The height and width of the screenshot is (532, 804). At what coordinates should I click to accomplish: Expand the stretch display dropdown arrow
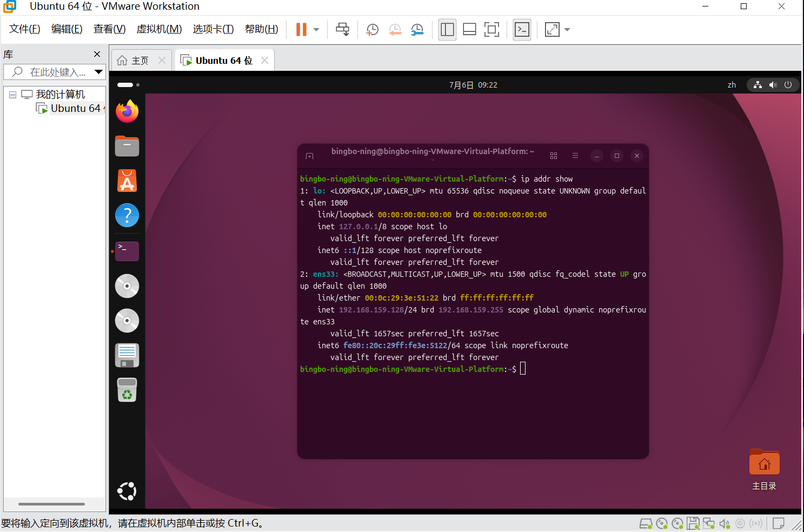[567, 30]
